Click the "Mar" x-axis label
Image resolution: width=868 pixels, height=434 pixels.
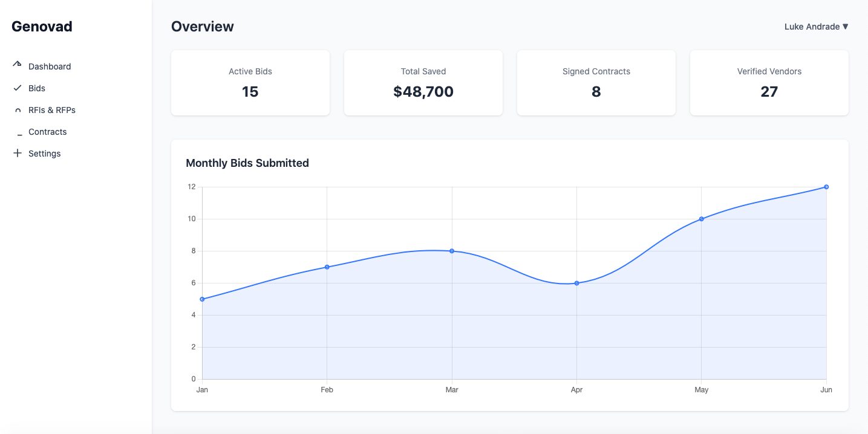tap(452, 390)
